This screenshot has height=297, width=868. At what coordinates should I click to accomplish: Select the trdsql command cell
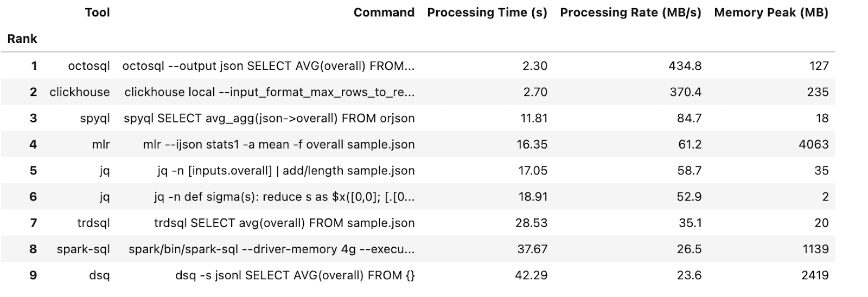284,223
